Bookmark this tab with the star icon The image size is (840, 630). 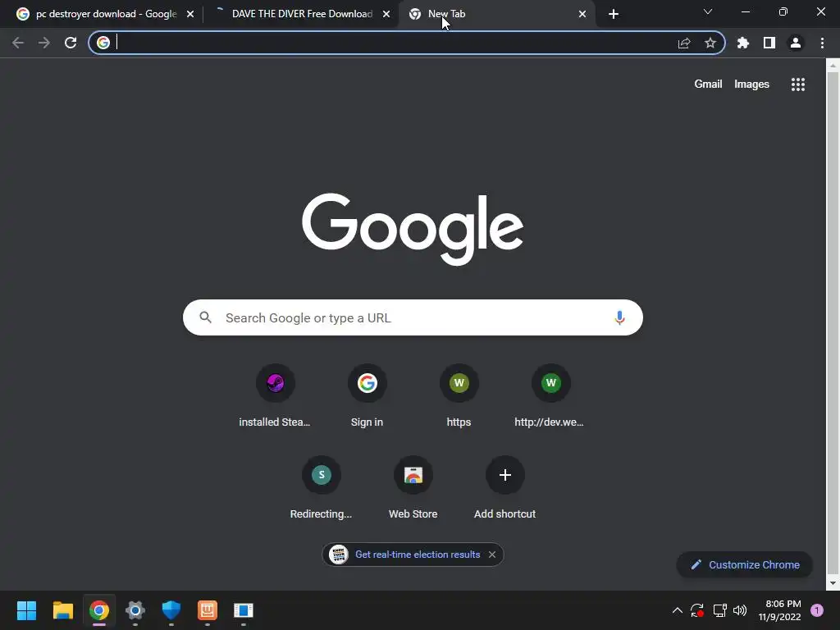point(710,43)
